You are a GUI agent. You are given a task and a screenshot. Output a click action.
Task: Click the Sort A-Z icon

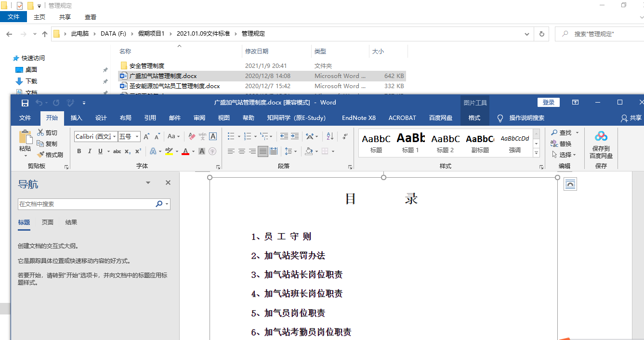click(x=330, y=136)
